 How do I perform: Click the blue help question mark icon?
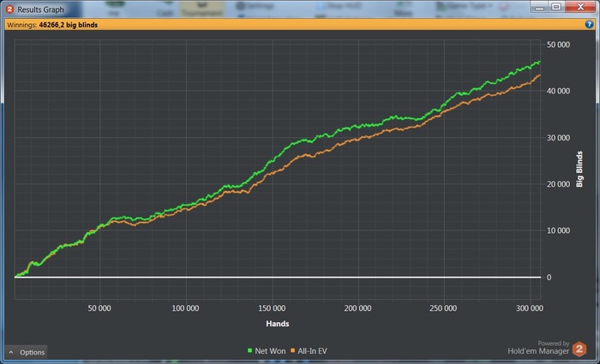(x=589, y=25)
